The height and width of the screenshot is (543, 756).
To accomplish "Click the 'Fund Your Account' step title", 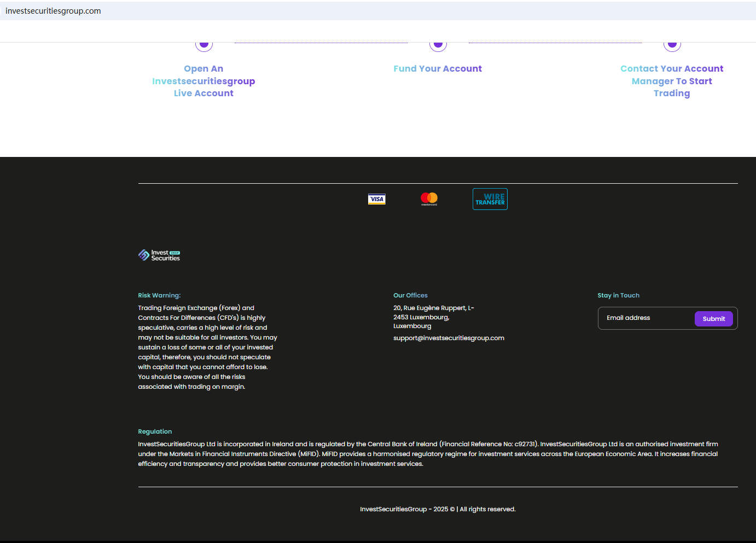I will [438, 69].
